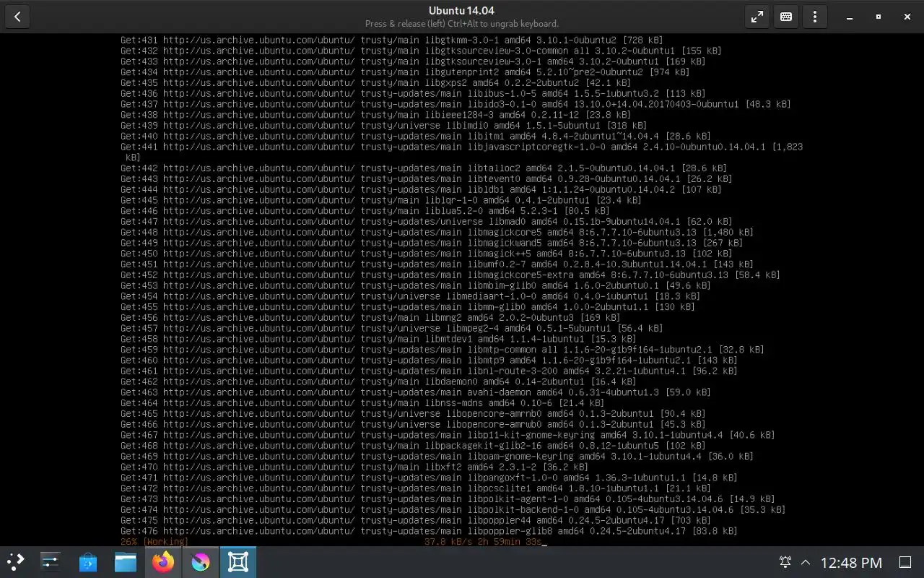Open the three-dot menu in the header bar
Viewport: 924px width, 578px height.
[x=815, y=17]
